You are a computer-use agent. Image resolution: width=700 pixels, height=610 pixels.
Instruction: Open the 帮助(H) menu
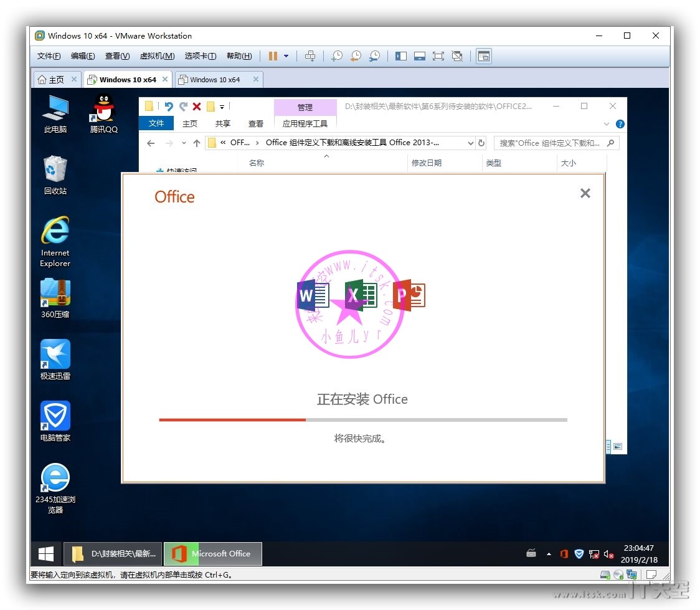[239, 56]
